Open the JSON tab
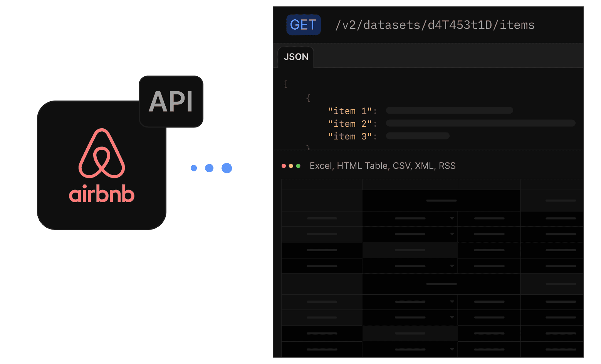 click(296, 57)
